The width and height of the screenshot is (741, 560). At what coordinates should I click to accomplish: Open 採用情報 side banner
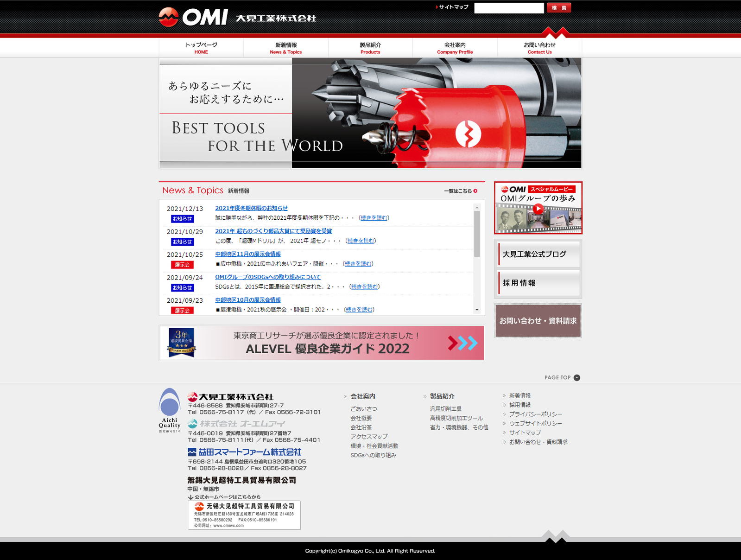[538, 283]
